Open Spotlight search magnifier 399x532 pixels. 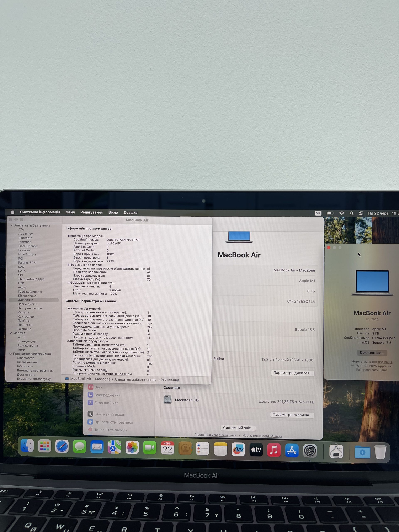coord(352,213)
